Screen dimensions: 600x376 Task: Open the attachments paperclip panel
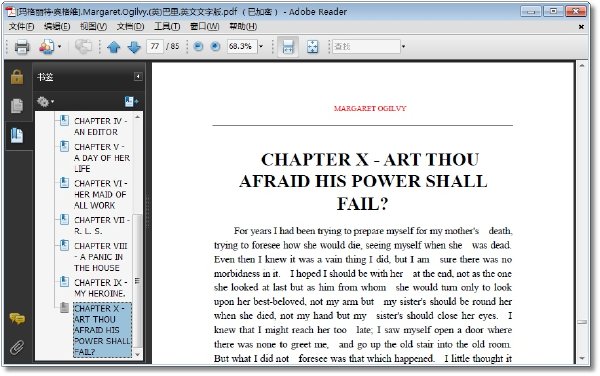point(17,347)
